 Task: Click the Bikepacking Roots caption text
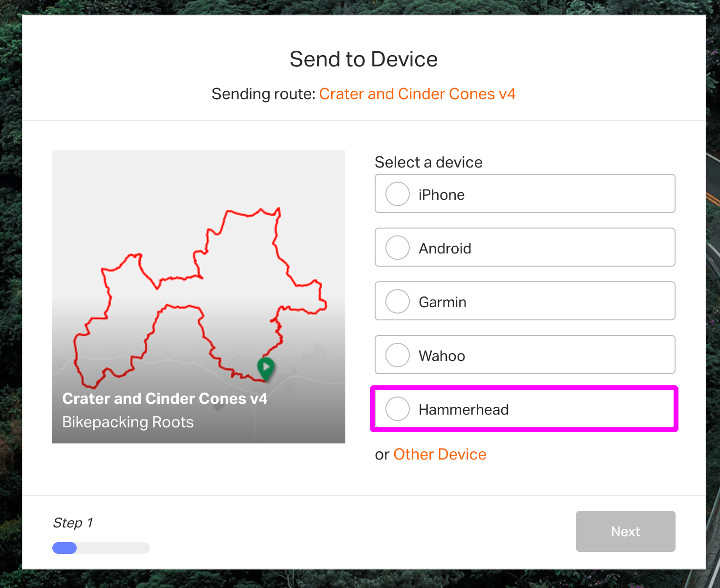click(128, 422)
